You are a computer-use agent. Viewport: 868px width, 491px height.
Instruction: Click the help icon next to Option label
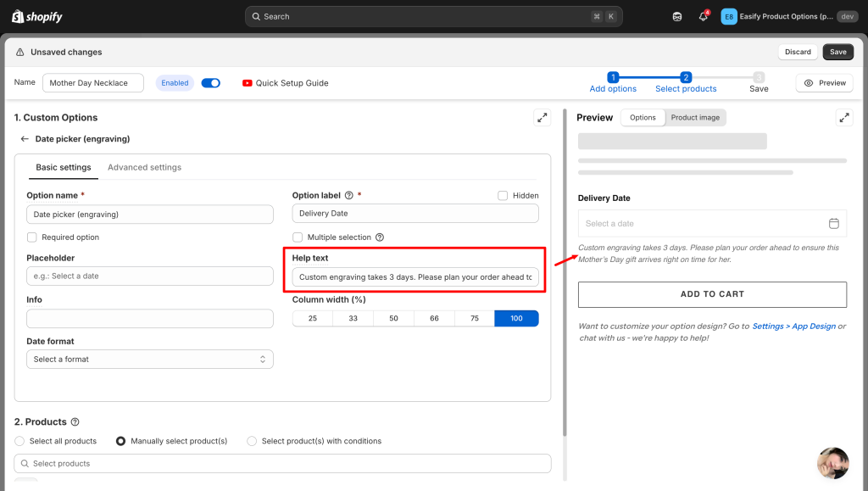tap(348, 195)
